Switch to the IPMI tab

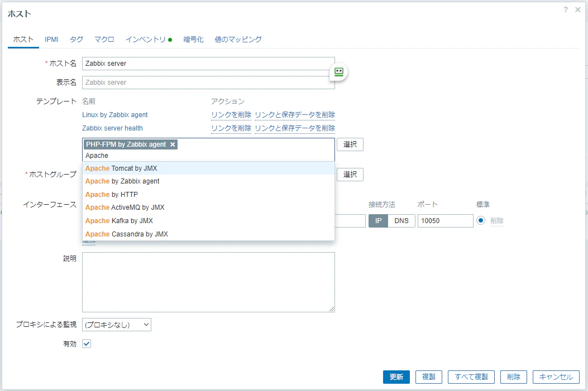pos(51,40)
